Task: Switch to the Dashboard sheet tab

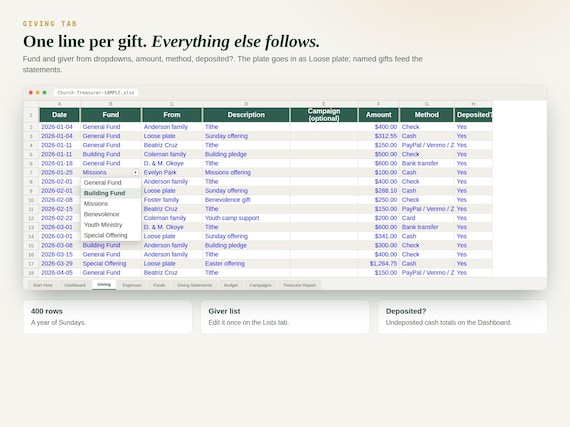Action: (75, 285)
